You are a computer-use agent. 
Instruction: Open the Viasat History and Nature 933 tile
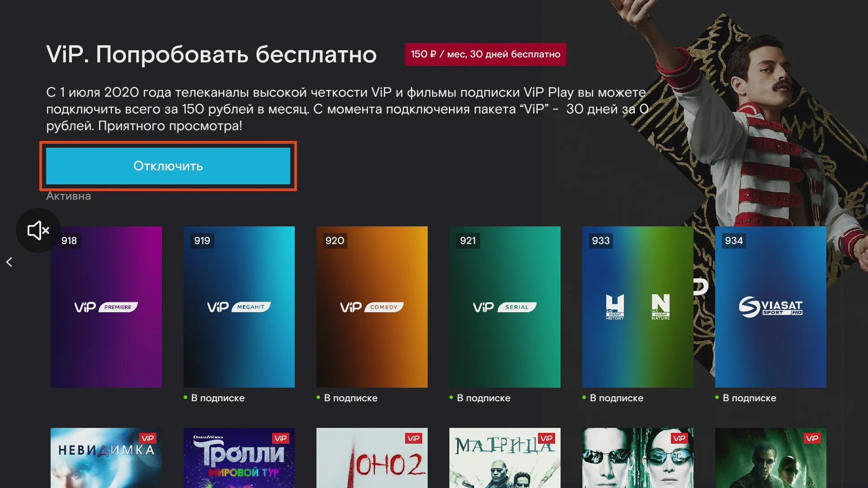tap(638, 307)
